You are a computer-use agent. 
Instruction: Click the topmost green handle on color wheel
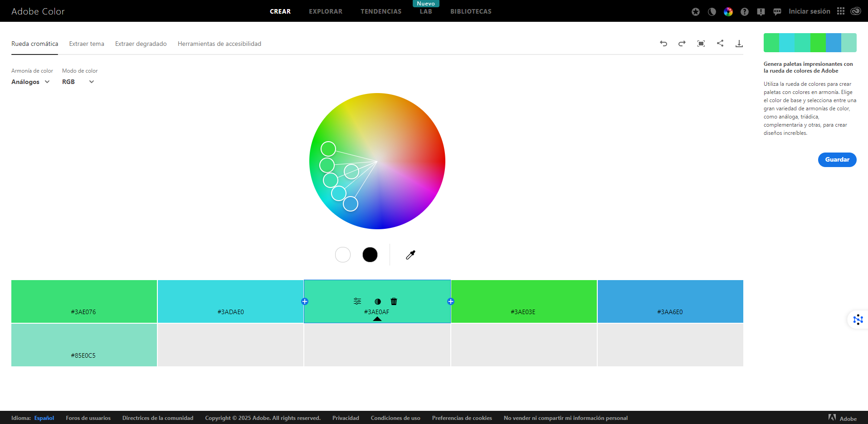328,149
